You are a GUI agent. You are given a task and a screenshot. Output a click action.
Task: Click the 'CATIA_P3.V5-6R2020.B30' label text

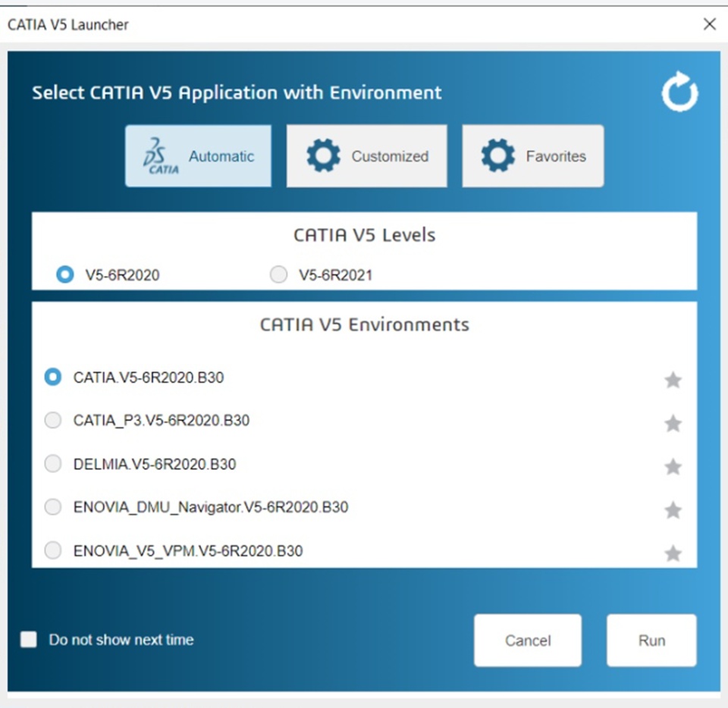[162, 421]
